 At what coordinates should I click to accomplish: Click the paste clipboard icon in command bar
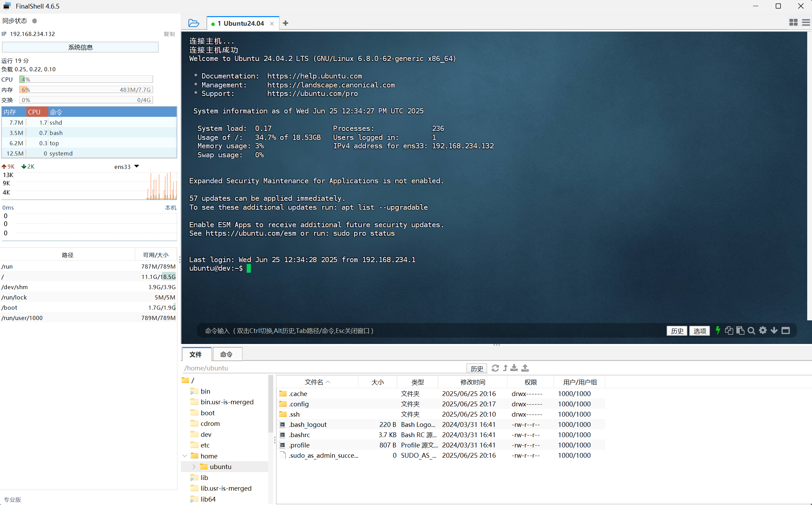coord(740,331)
